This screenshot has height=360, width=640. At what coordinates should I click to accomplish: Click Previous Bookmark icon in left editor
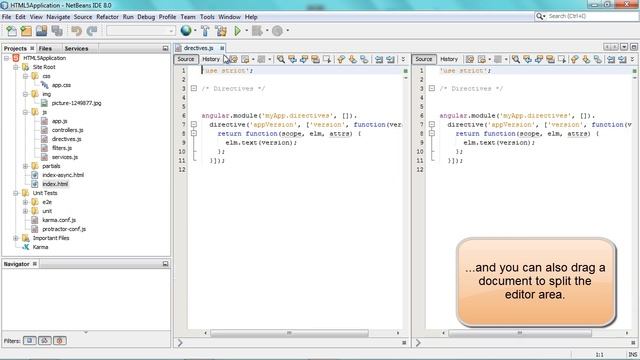pyautogui.click(x=341, y=60)
